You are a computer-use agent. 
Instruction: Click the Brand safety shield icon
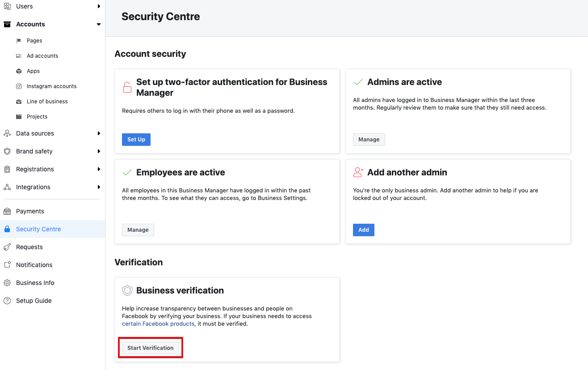7,151
